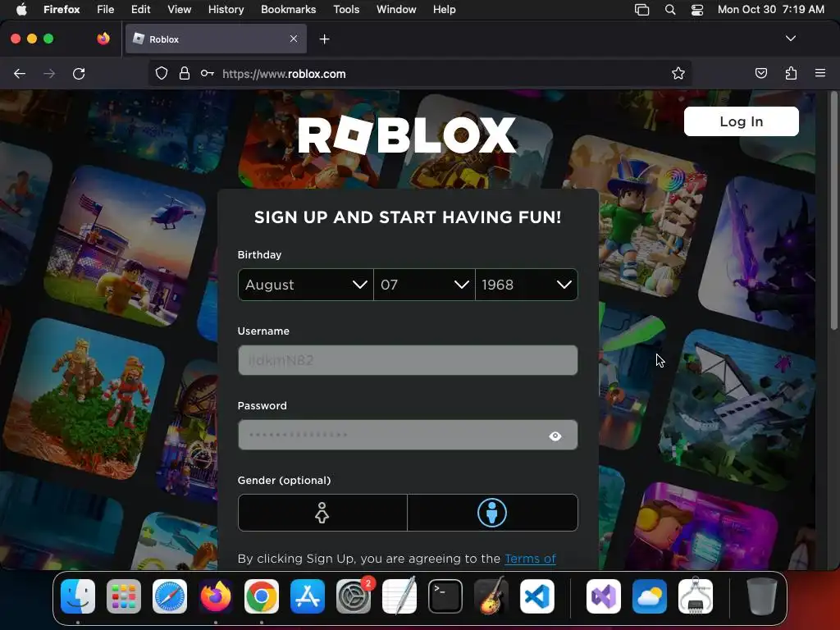Open Finder from the dock

tap(78, 596)
